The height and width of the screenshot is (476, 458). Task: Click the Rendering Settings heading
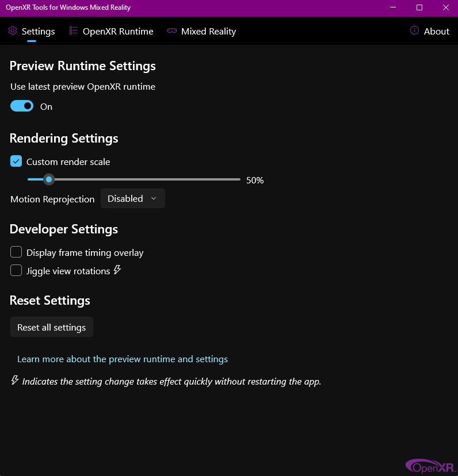64,139
